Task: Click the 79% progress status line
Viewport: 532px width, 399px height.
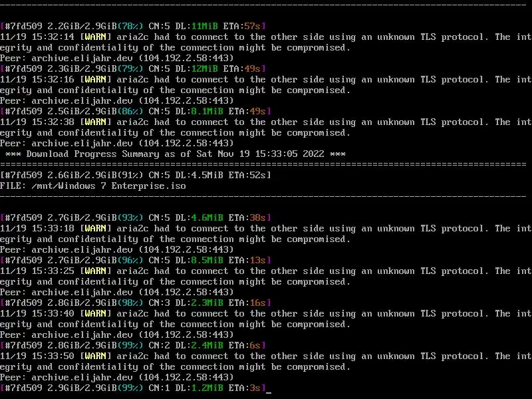Action: [133, 68]
